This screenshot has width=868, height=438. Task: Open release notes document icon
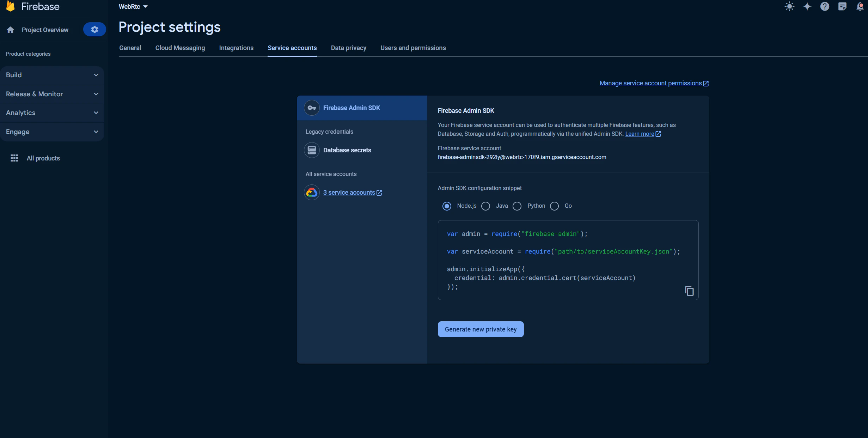click(x=843, y=6)
